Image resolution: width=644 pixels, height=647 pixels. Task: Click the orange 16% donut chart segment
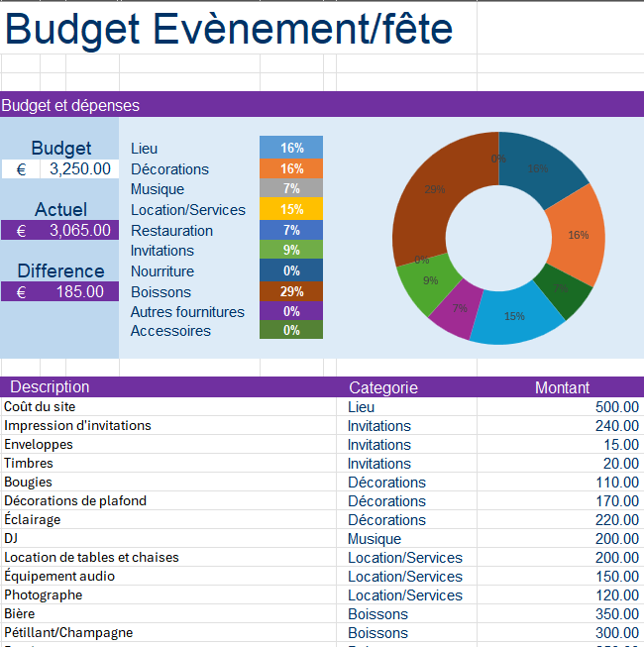point(578,235)
